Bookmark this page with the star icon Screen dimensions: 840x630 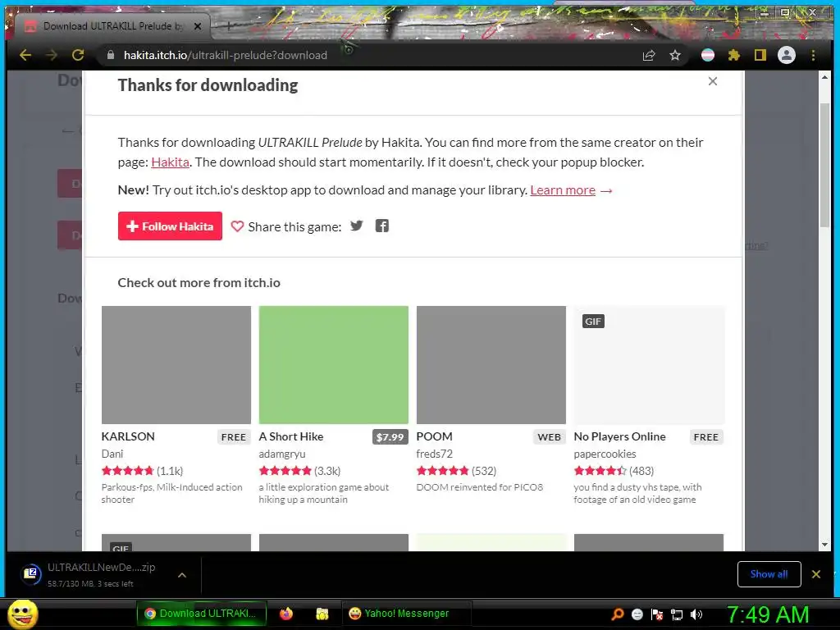(x=675, y=55)
